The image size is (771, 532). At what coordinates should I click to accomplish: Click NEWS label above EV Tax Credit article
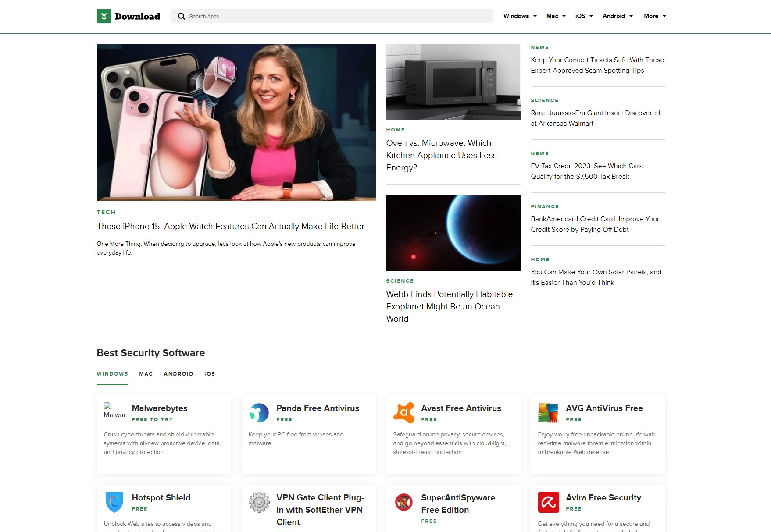(540, 153)
